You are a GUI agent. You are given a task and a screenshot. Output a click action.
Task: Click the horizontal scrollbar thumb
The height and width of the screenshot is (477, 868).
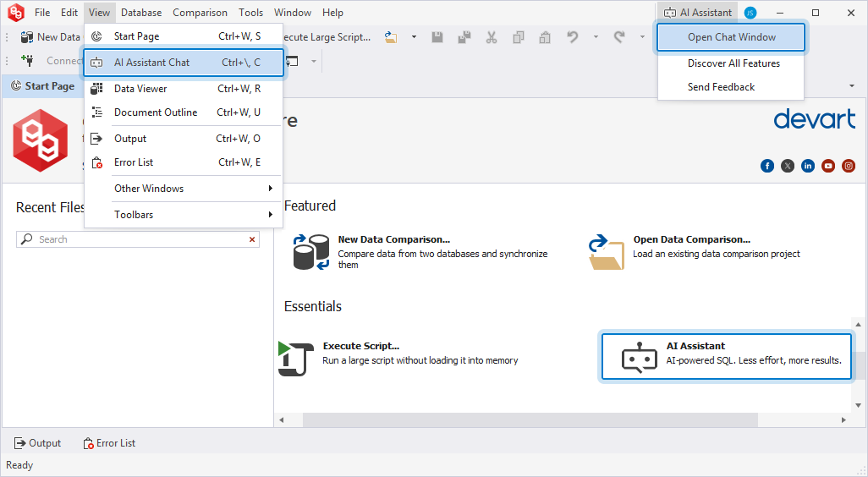click(x=530, y=420)
